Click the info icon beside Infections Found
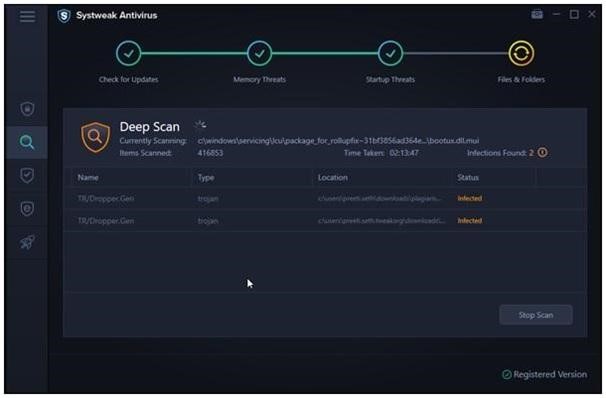This screenshot has height=398, width=606. point(543,153)
